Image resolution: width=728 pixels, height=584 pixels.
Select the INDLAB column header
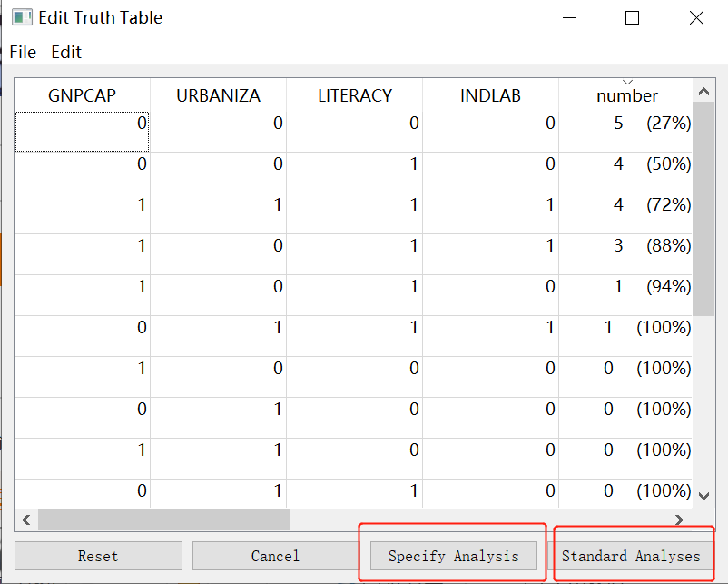click(490, 95)
